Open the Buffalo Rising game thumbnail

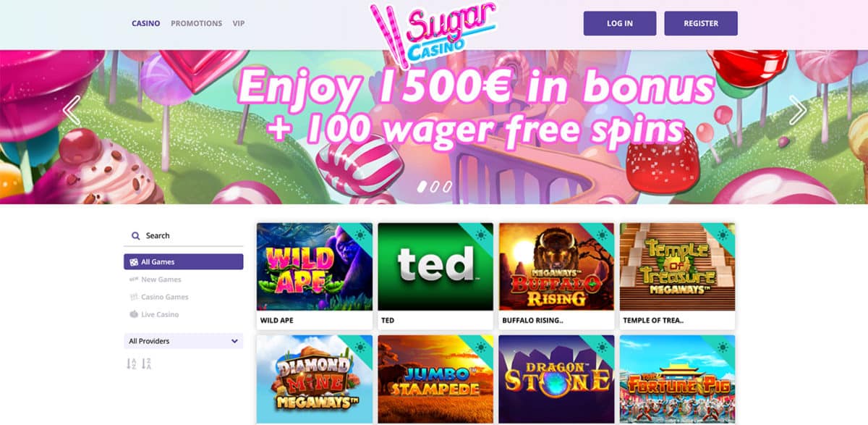coord(556,266)
